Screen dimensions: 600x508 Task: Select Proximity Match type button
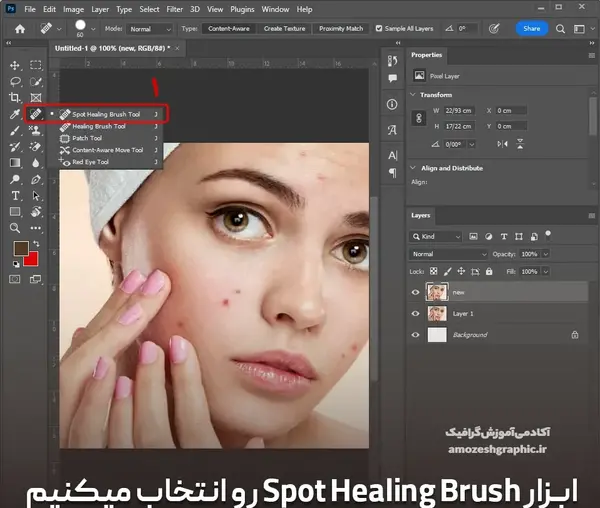click(341, 29)
